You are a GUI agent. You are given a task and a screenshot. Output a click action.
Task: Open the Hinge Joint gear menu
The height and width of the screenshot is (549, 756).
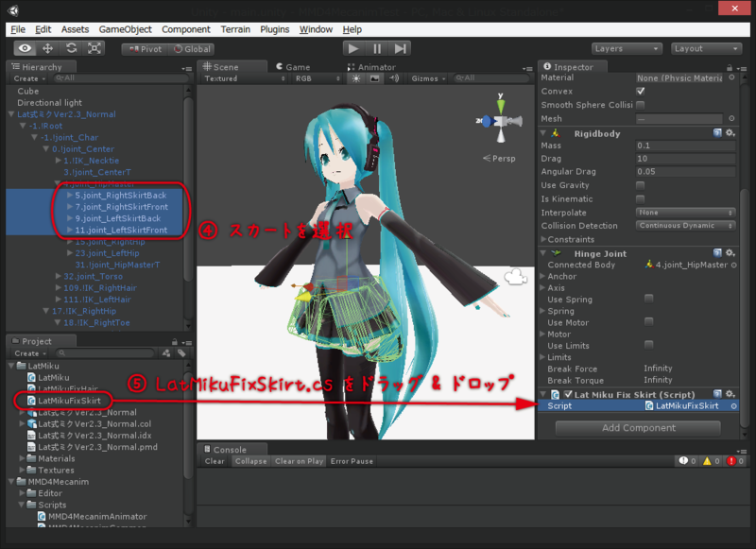(x=730, y=252)
